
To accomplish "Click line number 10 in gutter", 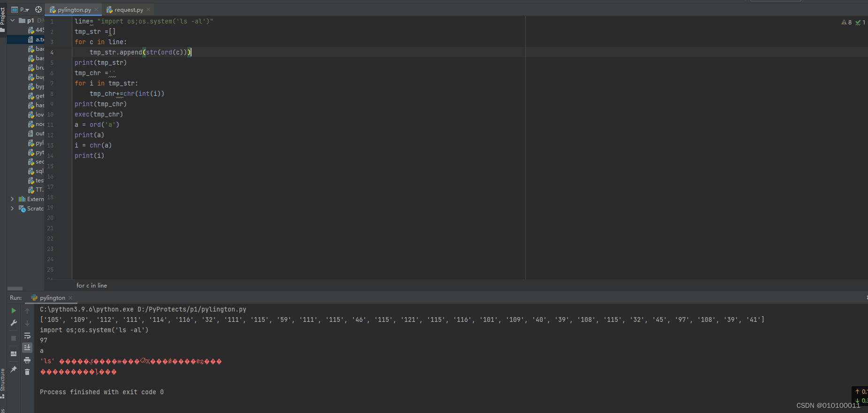I will click(50, 114).
